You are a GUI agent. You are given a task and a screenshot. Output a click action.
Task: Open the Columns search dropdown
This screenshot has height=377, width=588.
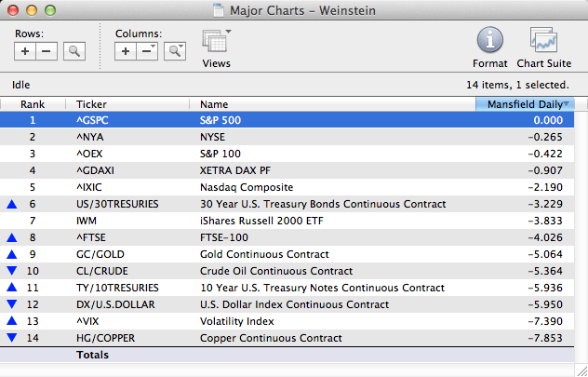(174, 51)
